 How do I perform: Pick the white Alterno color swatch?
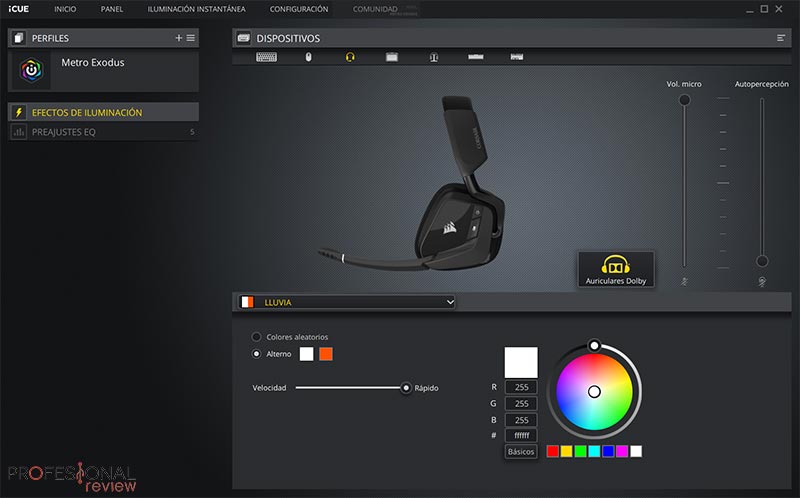(306, 354)
